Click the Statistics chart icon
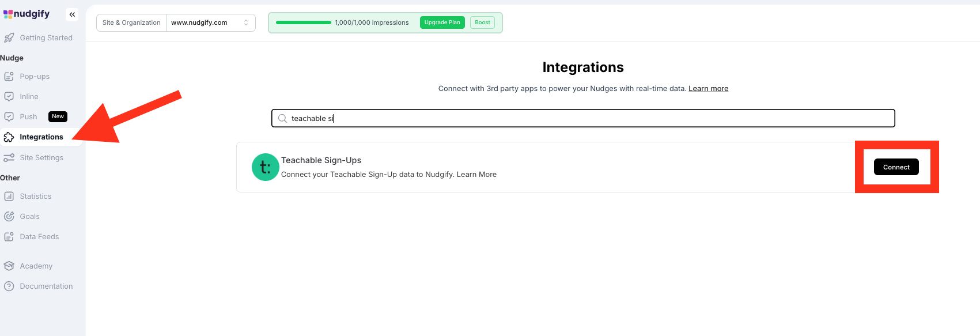This screenshot has height=336, width=980. 9,197
